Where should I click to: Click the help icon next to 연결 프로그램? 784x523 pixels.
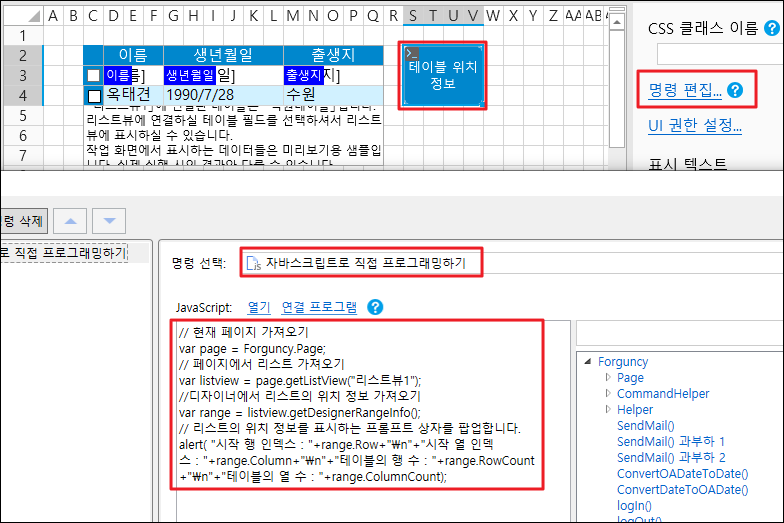coord(375,308)
